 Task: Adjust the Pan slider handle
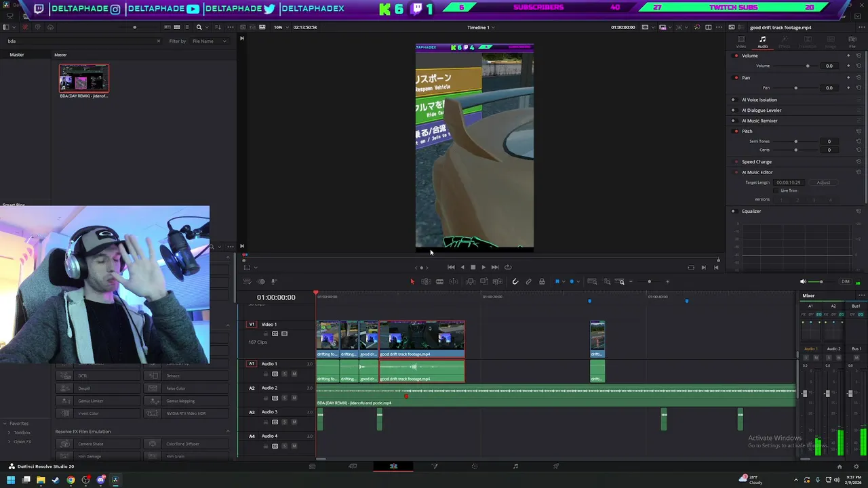[795, 88]
